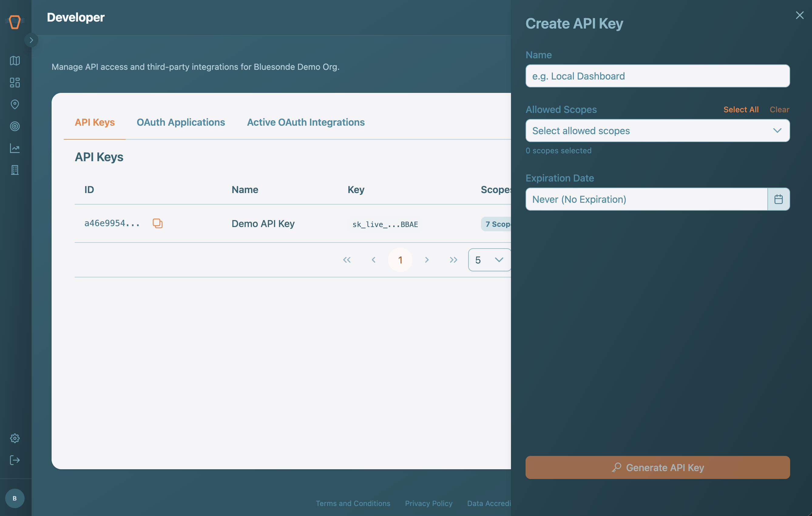Viewport: 812px width, 516px height.
Task: Click the Generate API Key button
Action: tap(658, 467)
